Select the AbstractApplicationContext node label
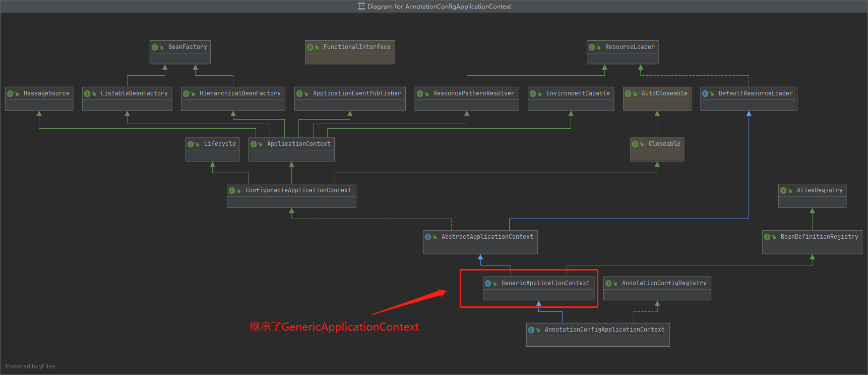 coord(487,237)
